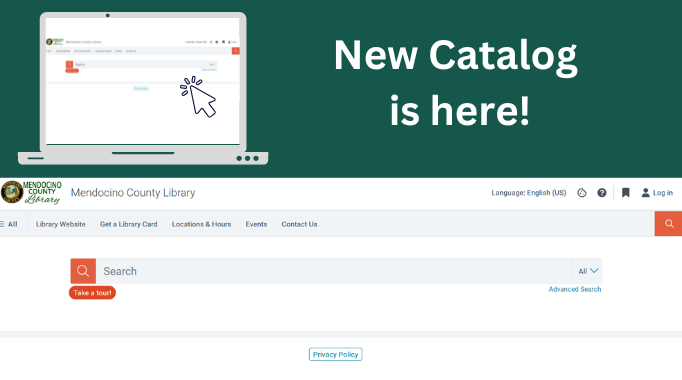Open the Advanced Search link

tap(575, 289)
